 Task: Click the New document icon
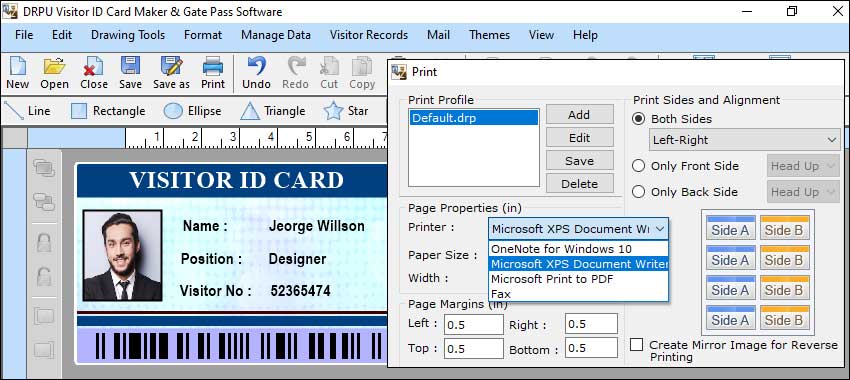pyautogui.click(x=17, y=73)
